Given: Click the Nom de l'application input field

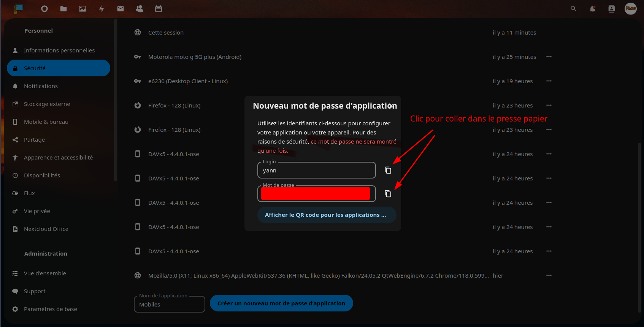Looking at the screenshot, I should 169,305.
